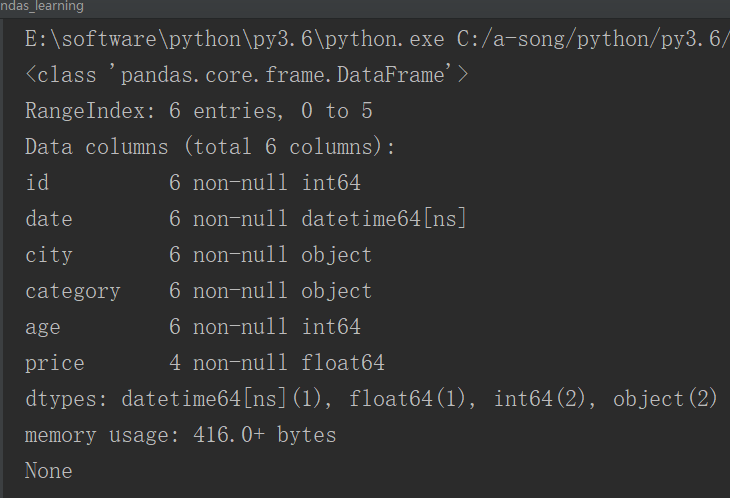Click '4 non-null float64' in price row
Screen dimensions: 730x498
point(277,363)
